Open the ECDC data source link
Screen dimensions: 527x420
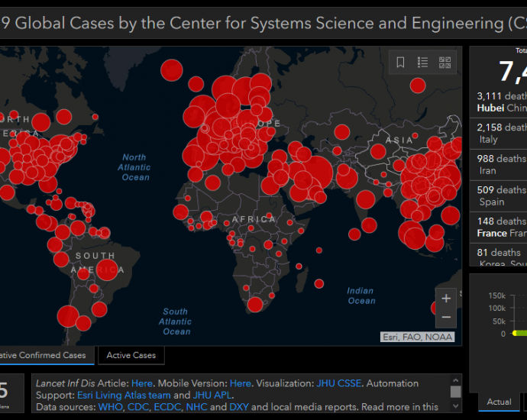coord(167,407)
